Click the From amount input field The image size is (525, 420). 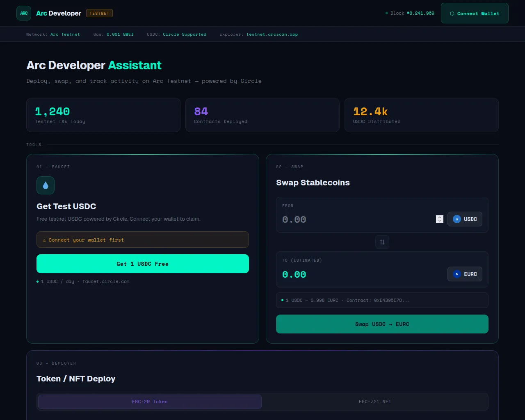[363, 219]
